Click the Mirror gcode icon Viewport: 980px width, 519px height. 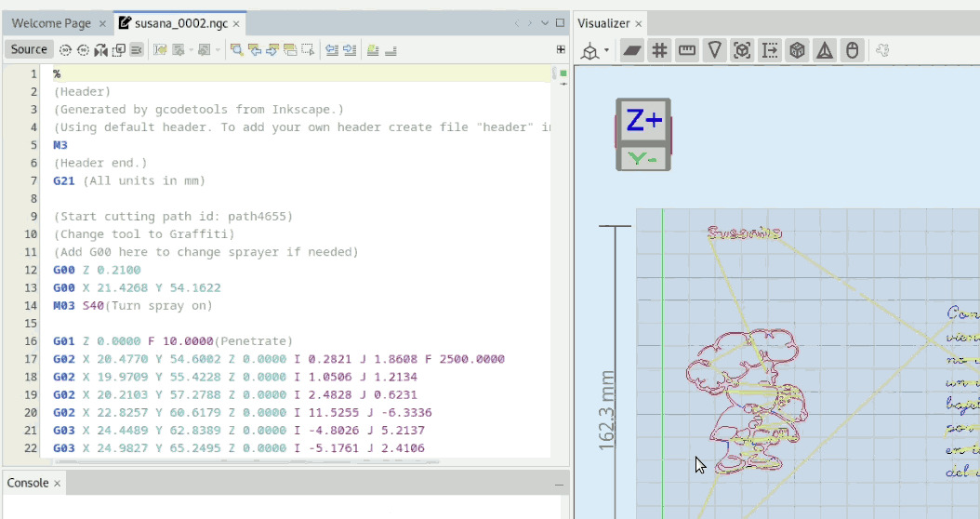pyautogui.click(x=100, y=50)
